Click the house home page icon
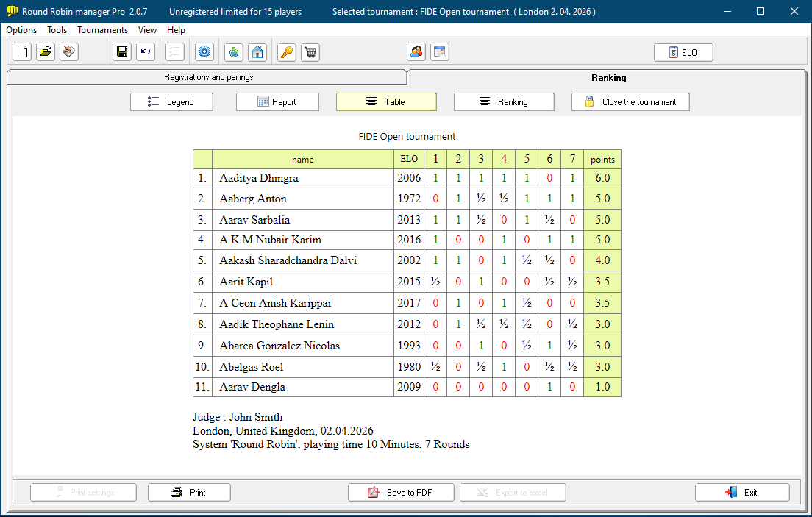 (257, 52)
